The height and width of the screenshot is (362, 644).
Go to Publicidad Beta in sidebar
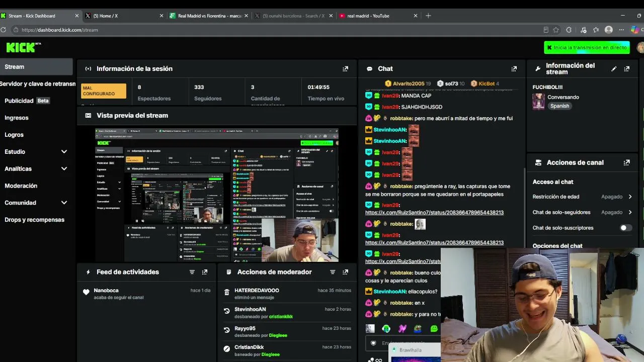point(27,101)
